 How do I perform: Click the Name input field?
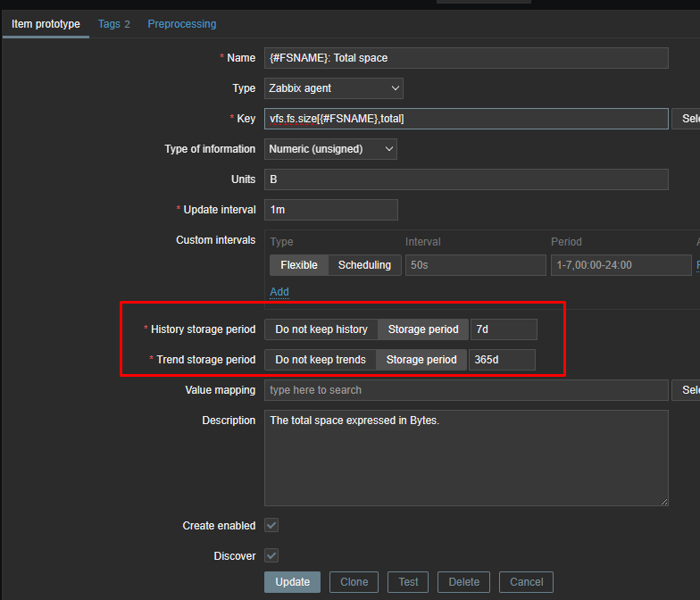coord(466,58)
